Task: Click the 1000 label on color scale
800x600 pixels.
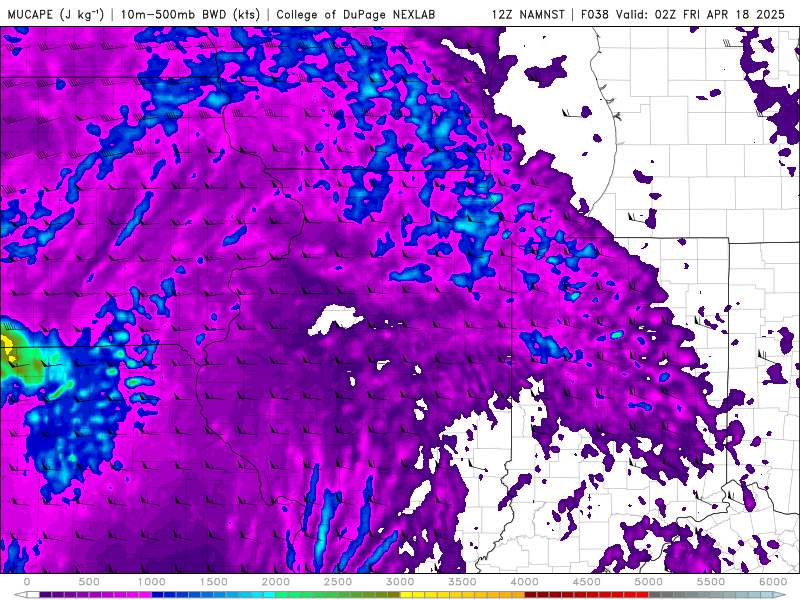Action: pyautogui.click(x=152, y=582)
